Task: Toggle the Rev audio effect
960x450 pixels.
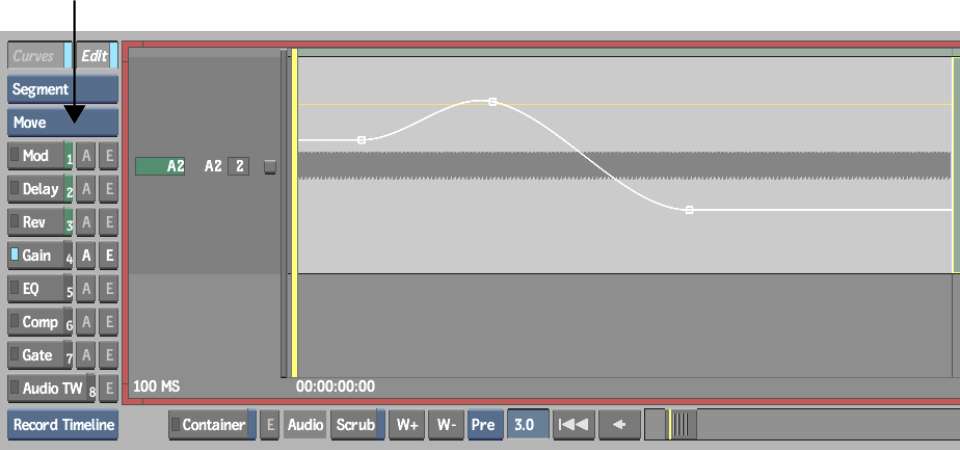Action: click(x=40, y=222)
